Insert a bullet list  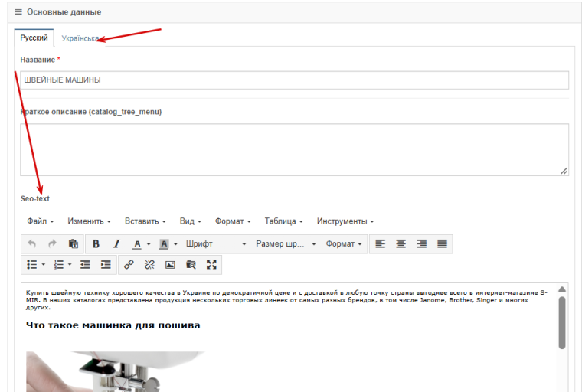click(32, 265)
